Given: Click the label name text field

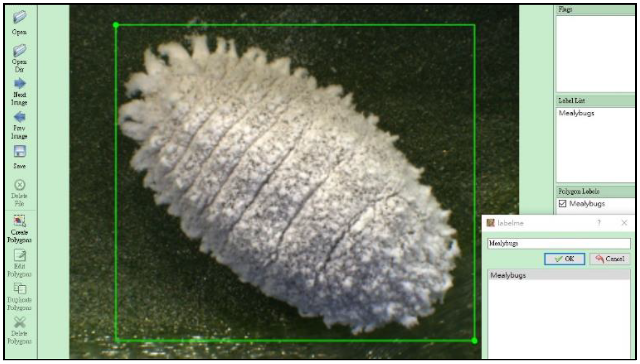Looking at the screenshot, I should 559,243.
